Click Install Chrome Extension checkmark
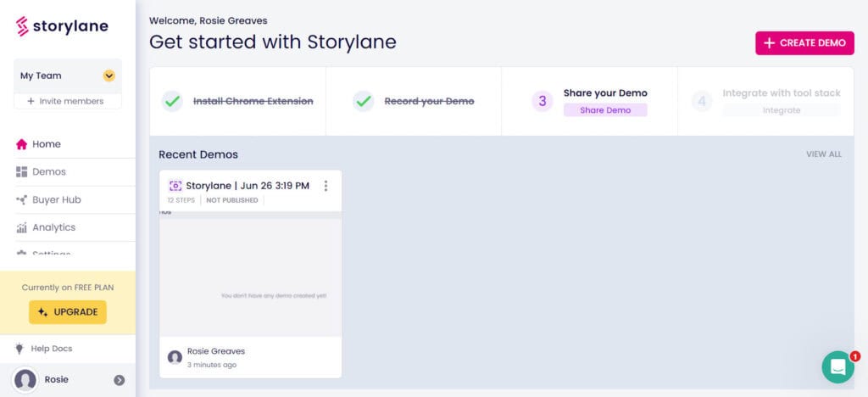868x397 pixels. point(172,101)
